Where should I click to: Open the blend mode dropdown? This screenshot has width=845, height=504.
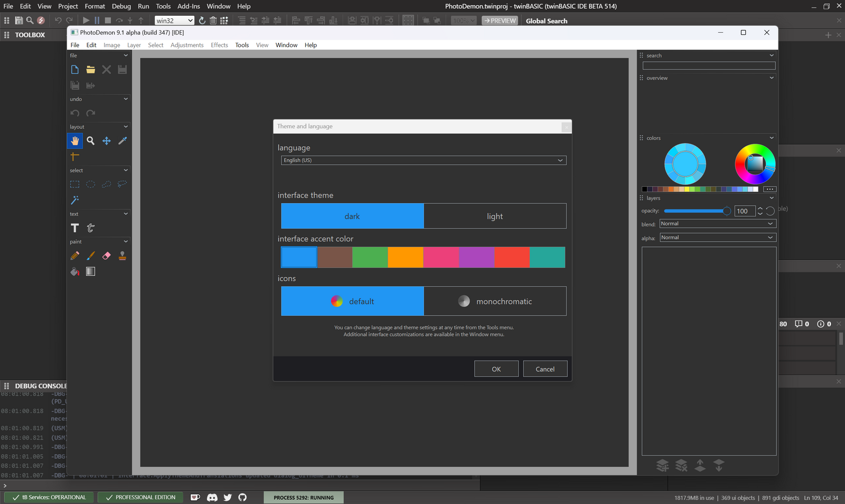pyautogui.click(x=717, y=223)
